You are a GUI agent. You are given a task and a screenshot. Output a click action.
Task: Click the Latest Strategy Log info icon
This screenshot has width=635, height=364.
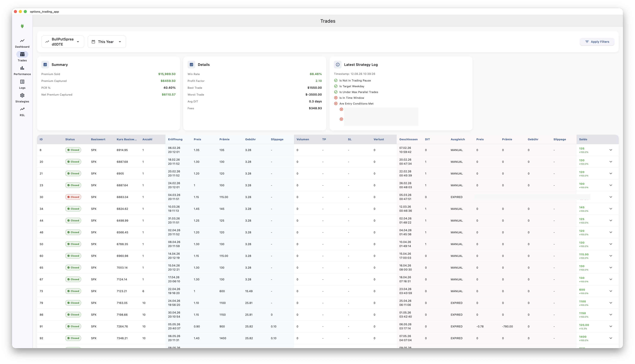pyautogui.click(x=338, y=65)
